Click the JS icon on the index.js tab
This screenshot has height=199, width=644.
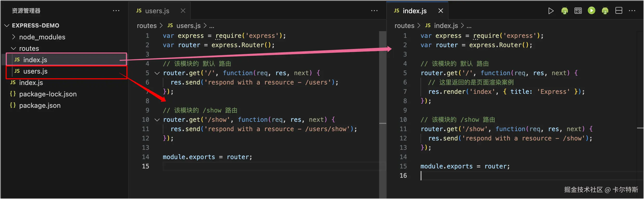click(x=396, y=11)
